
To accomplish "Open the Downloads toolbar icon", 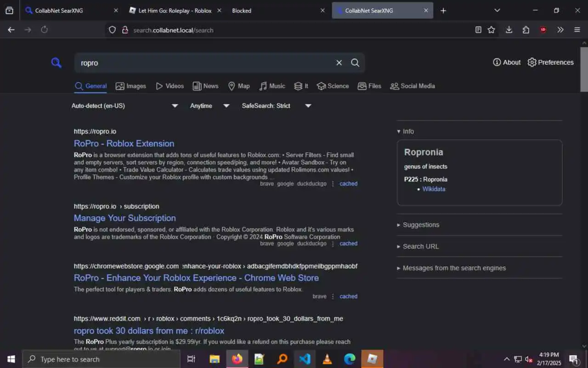I will pyautogui.click(x=509, y=30).
